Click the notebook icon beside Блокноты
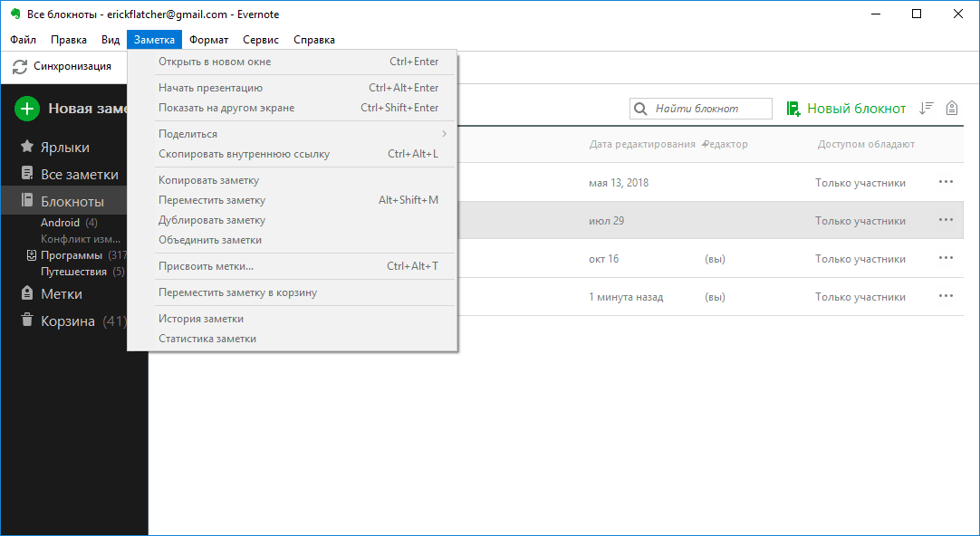This screenshot has height=536, width=980. click(27, 200)
